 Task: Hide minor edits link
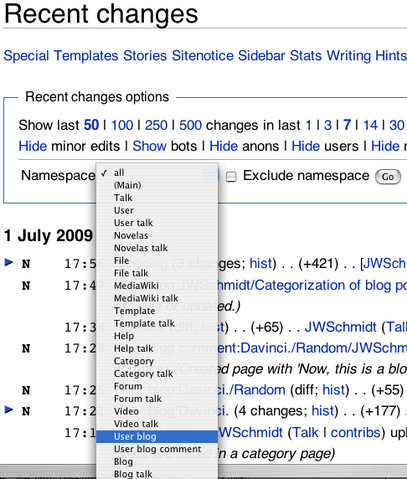[x=33, y=146]
